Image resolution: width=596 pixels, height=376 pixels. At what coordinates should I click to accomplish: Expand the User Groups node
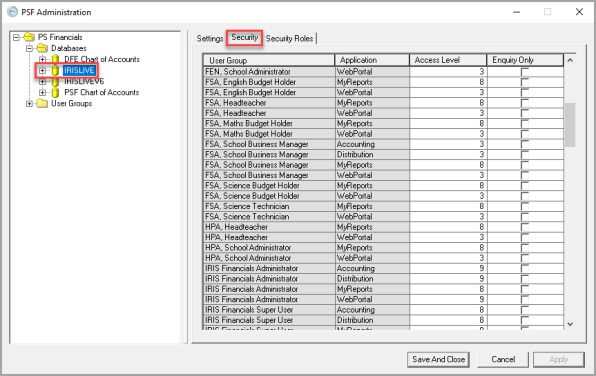click(29, 103)
